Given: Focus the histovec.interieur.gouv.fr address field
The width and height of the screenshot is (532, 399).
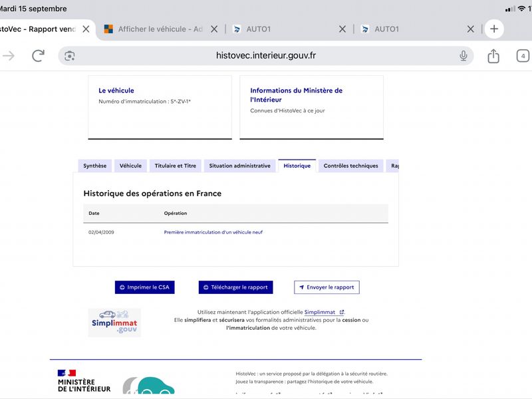Looking at the screenshot, I should [265, 56].
